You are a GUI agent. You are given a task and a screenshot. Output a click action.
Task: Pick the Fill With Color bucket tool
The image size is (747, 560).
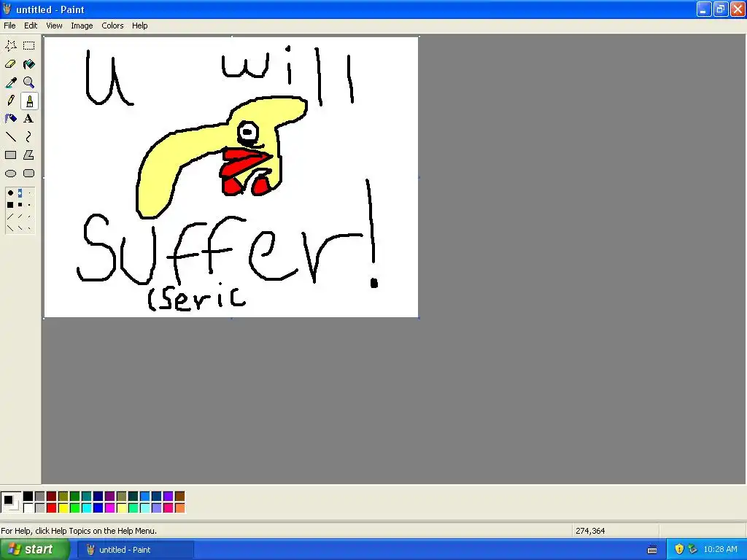(29, 64)
